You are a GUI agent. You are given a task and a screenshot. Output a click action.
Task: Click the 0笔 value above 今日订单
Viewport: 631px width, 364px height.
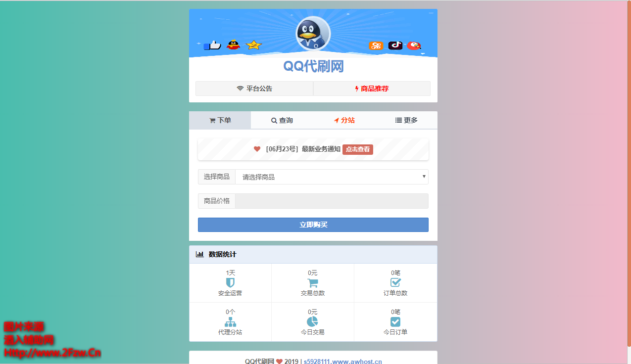point(395,312)
